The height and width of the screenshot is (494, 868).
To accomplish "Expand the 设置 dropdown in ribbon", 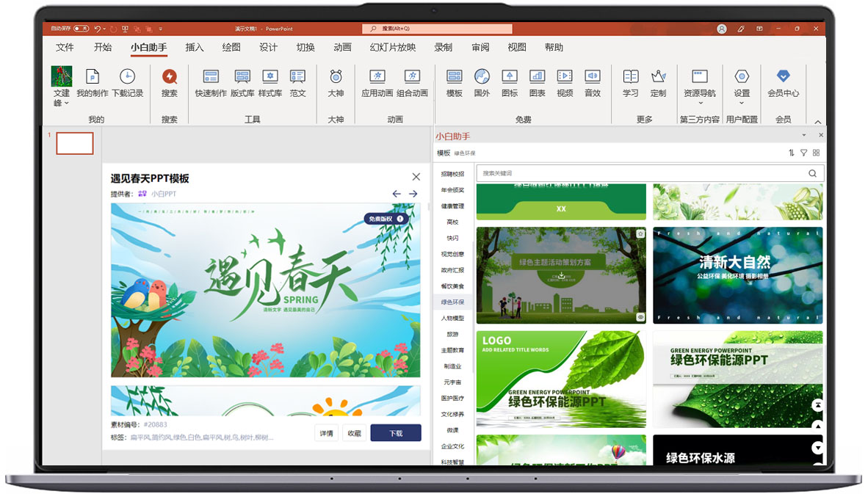I will tap(742, 103).
